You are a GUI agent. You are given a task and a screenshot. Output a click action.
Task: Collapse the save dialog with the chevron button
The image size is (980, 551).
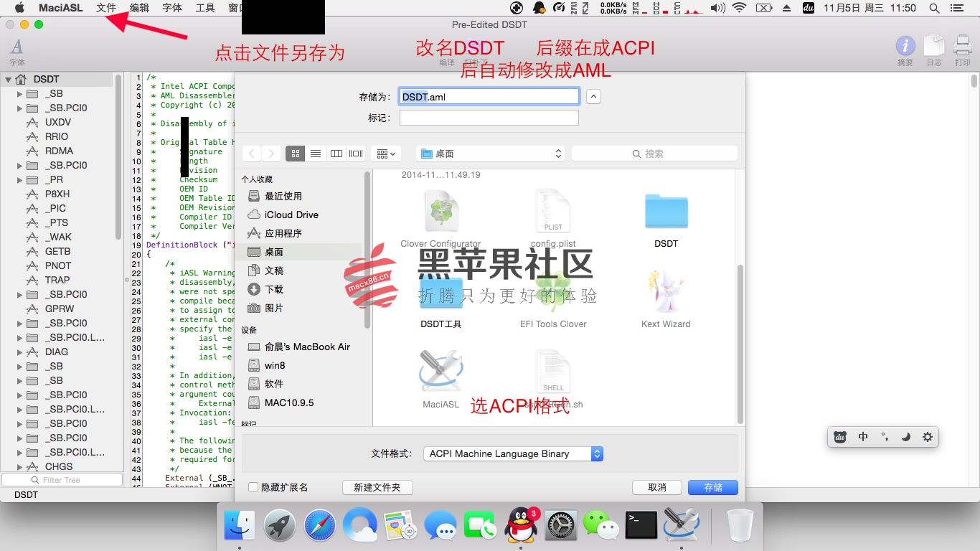point(593,96)
